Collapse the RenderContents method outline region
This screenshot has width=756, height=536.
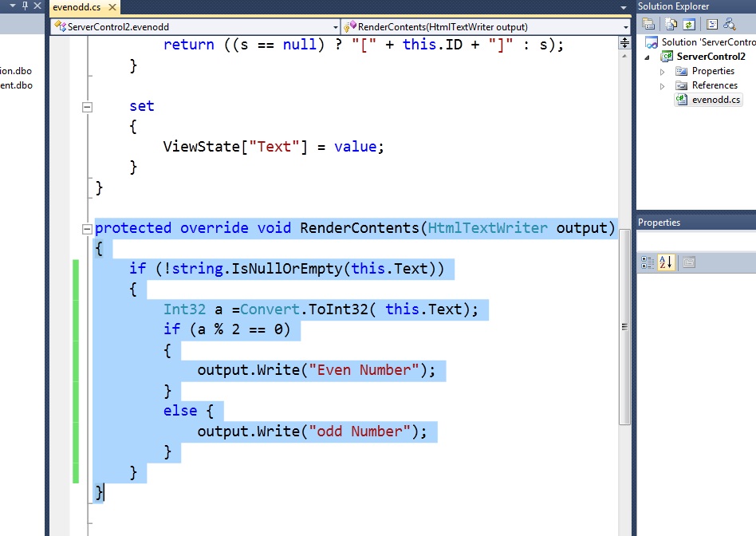tap(86, 228)
